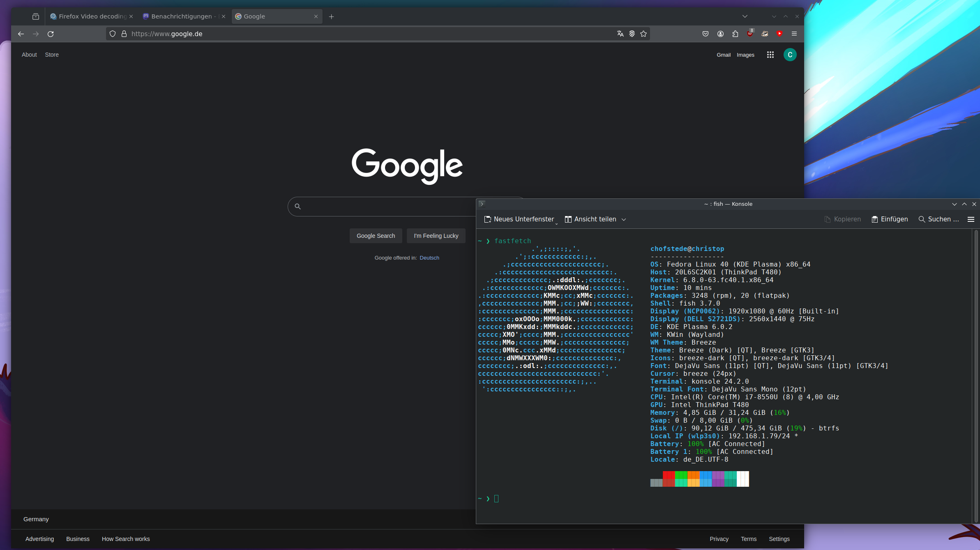The image size is (980, 550).
Task: Click Einfügen paste button in Konsole
Action: 890,219
